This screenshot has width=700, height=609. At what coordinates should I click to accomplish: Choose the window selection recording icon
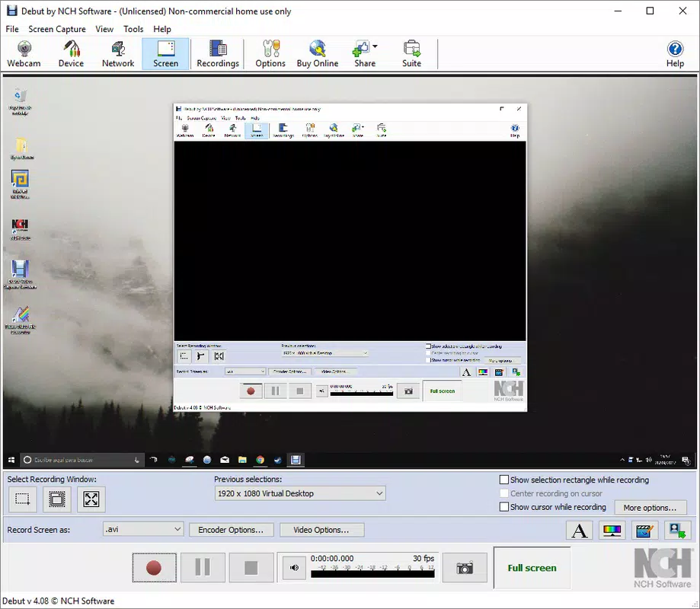click(56, 499)
